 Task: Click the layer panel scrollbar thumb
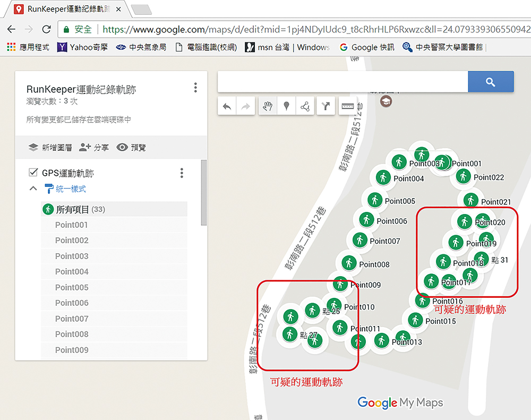pyautogui.click(x=204, y=192)
